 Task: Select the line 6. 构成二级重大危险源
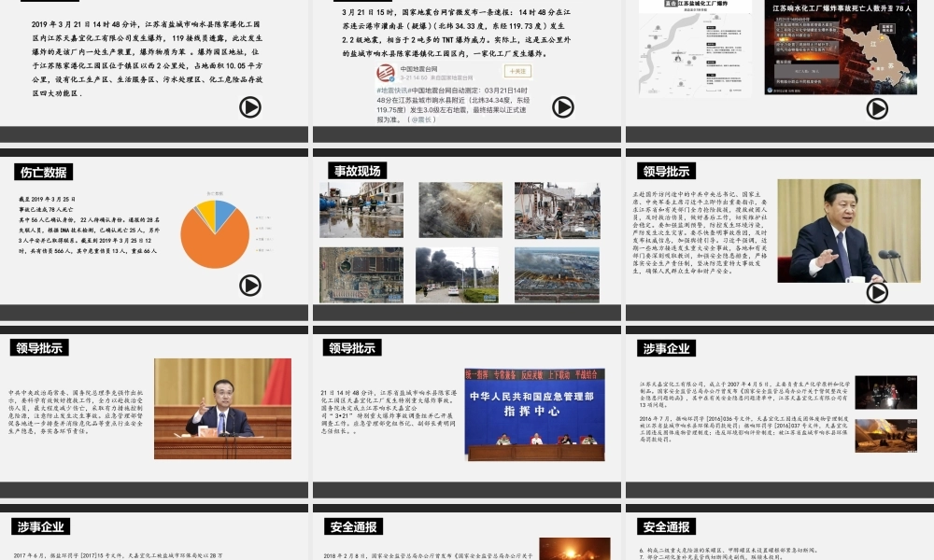pos(729,550)
